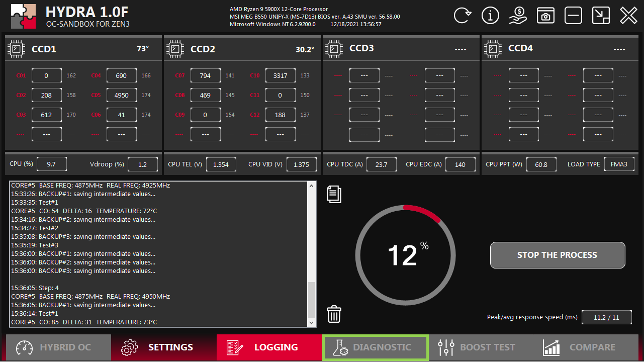Click the Vdroop (%) value field

142,164
